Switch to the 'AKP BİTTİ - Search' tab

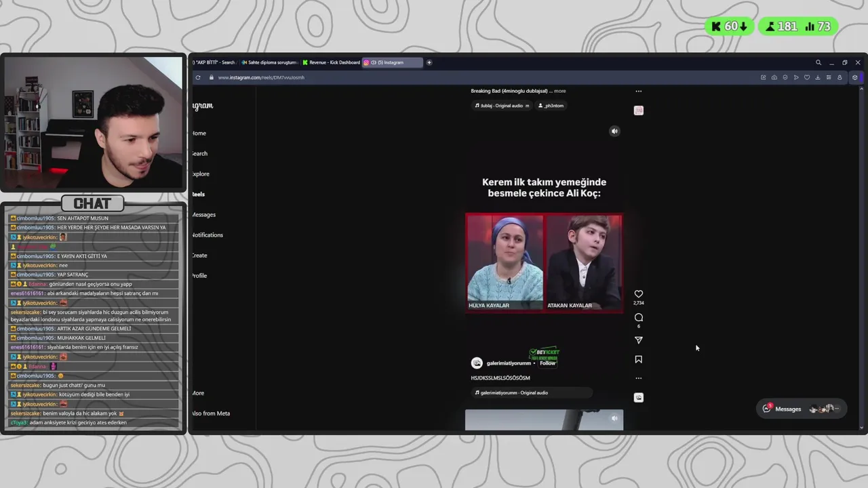(x=214, y=62)
